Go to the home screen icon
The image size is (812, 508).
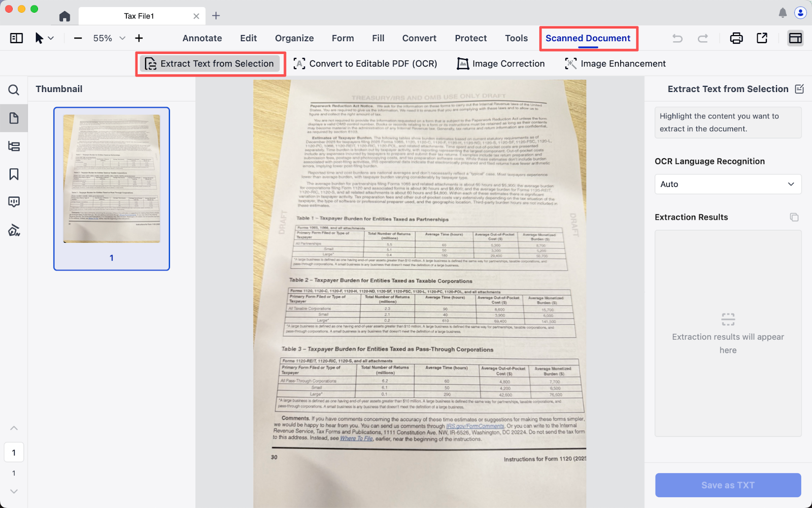pyautogui.click(x=64, y=16)
